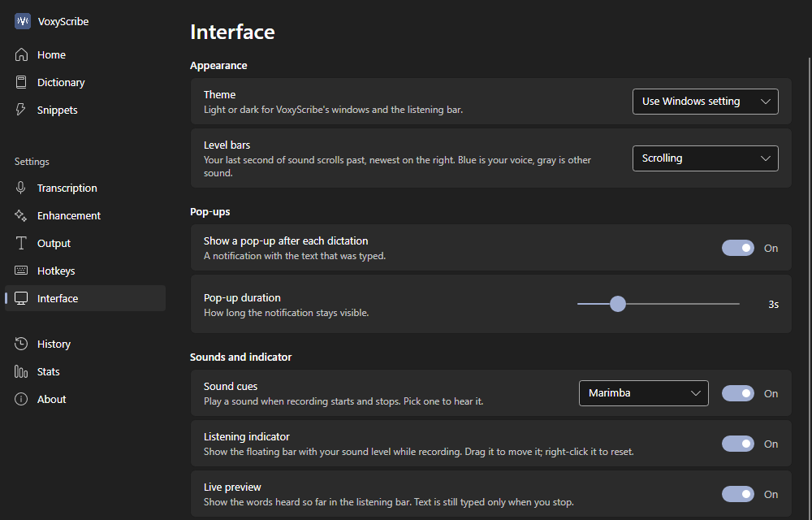This screenshot has width=812, height=520.
Task: Click the Dictionary book icon
Action: click(21, 82)
